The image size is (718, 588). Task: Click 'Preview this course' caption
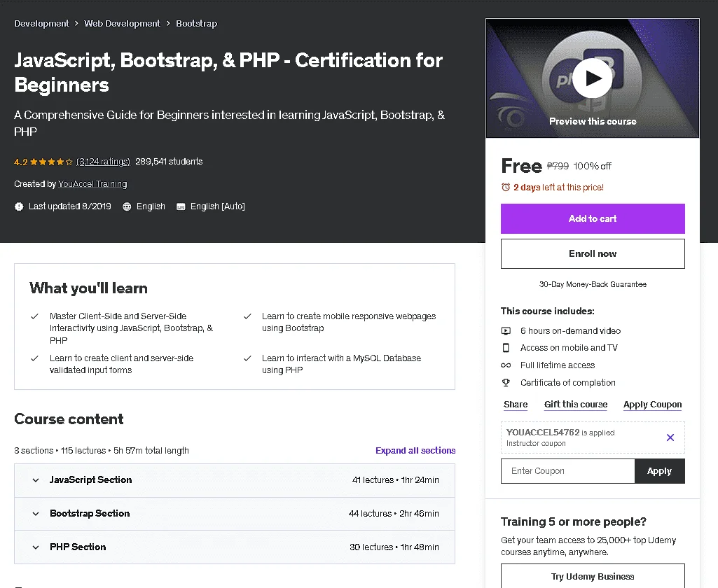pos(593,121)
